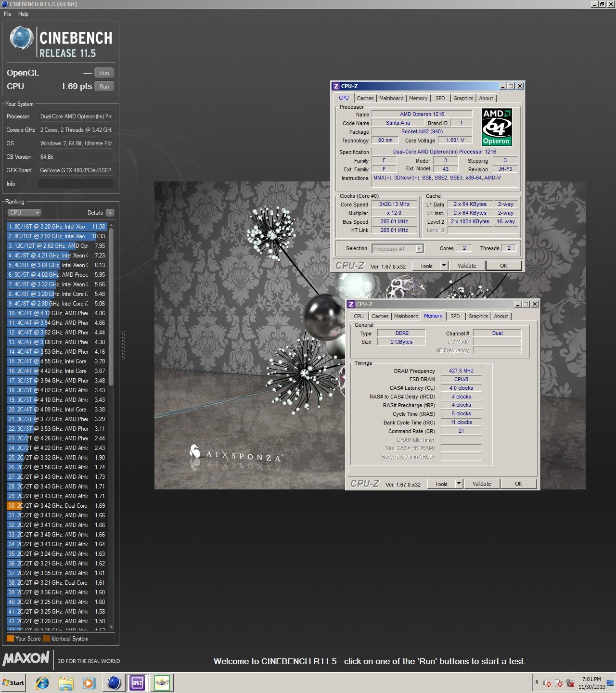616x693 pixels.
Task: Switch to Cinebench taskbar icon
Action: [114, 682]
